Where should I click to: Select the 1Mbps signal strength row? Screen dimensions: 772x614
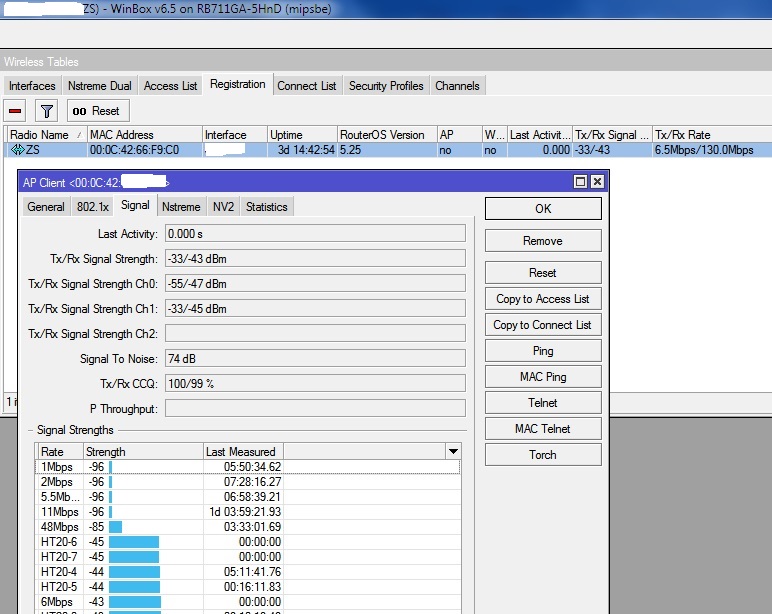click(248, 467)
